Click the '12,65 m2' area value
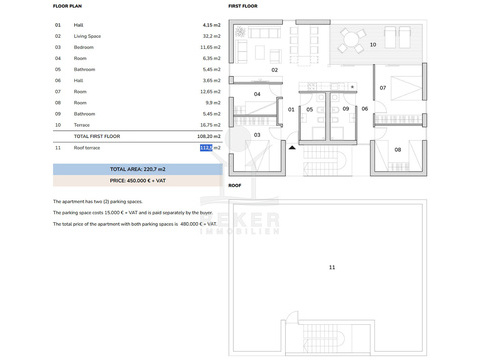The image size is (480, 360). [210, 92]
